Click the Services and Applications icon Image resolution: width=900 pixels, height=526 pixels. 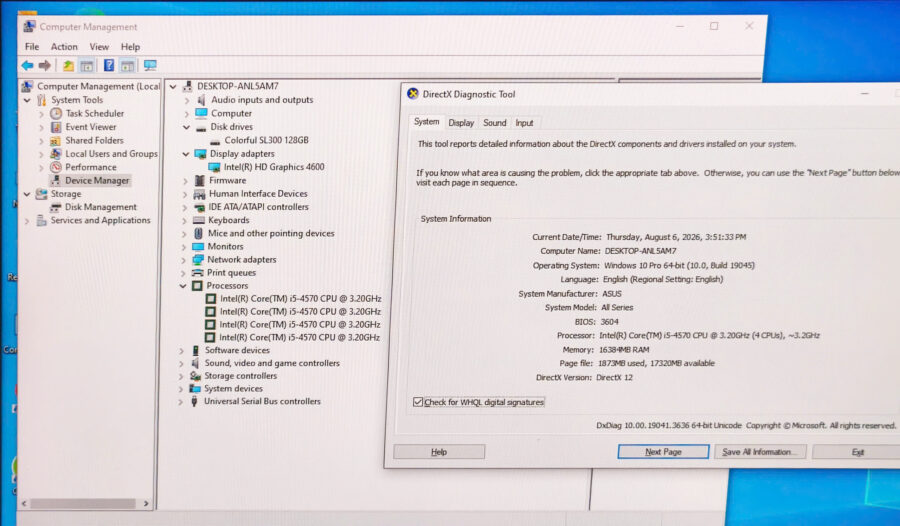point(41,221)
